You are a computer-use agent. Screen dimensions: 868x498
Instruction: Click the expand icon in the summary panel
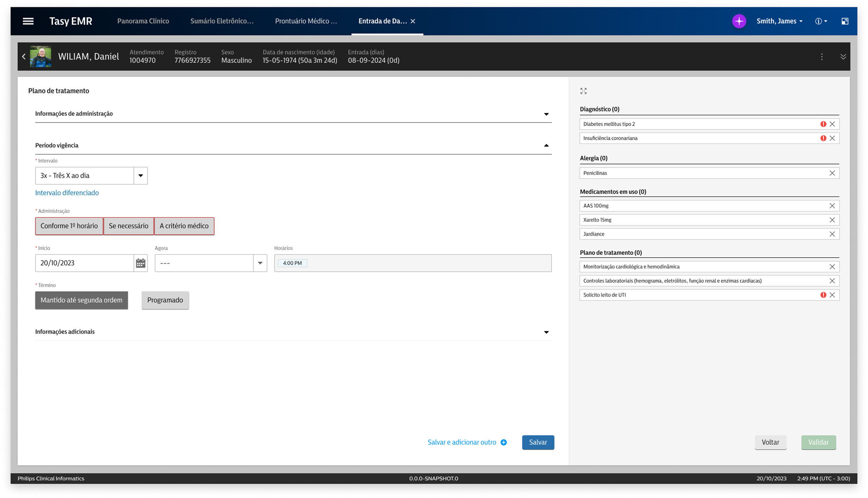tap(583, 91)
